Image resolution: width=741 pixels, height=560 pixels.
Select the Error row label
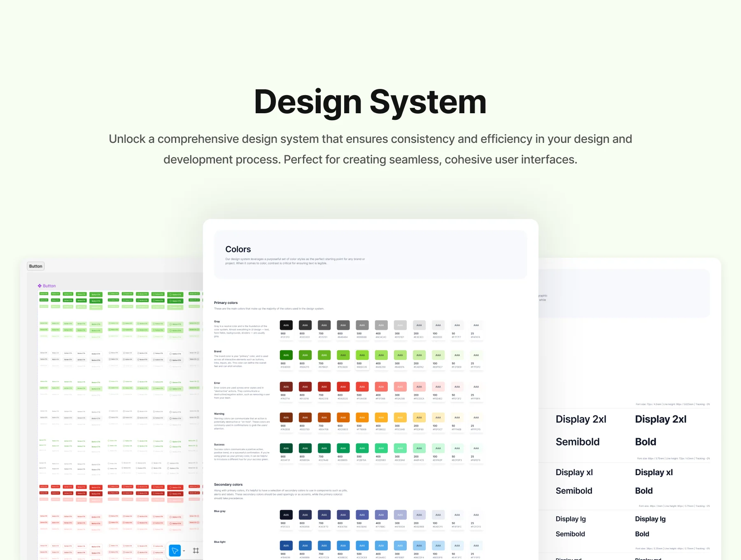pyautogui.click(x=217, y=383)
